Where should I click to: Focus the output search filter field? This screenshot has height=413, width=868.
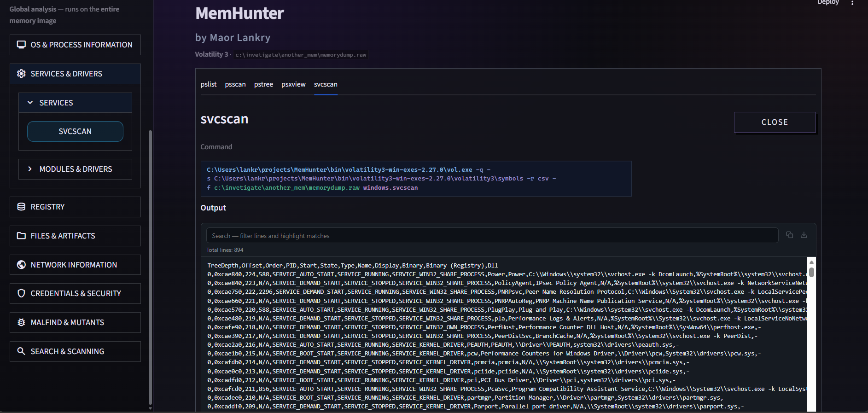tap(492, 236)
